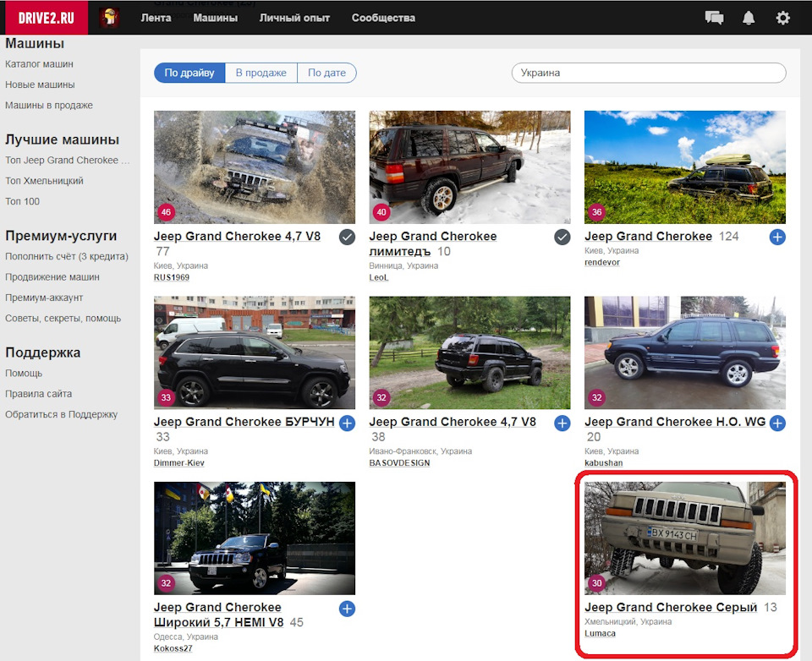
Task: Open the Лента menu item
Action: 156,18
